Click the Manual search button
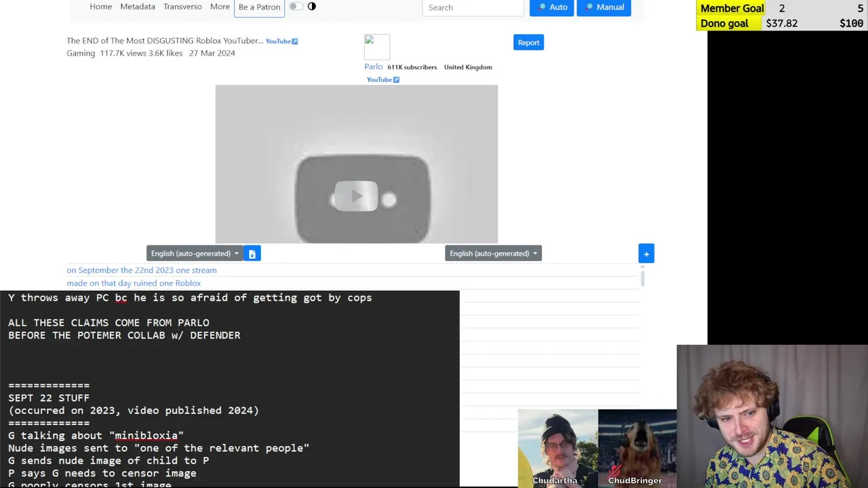868x488 pixels. pos(604,7)
